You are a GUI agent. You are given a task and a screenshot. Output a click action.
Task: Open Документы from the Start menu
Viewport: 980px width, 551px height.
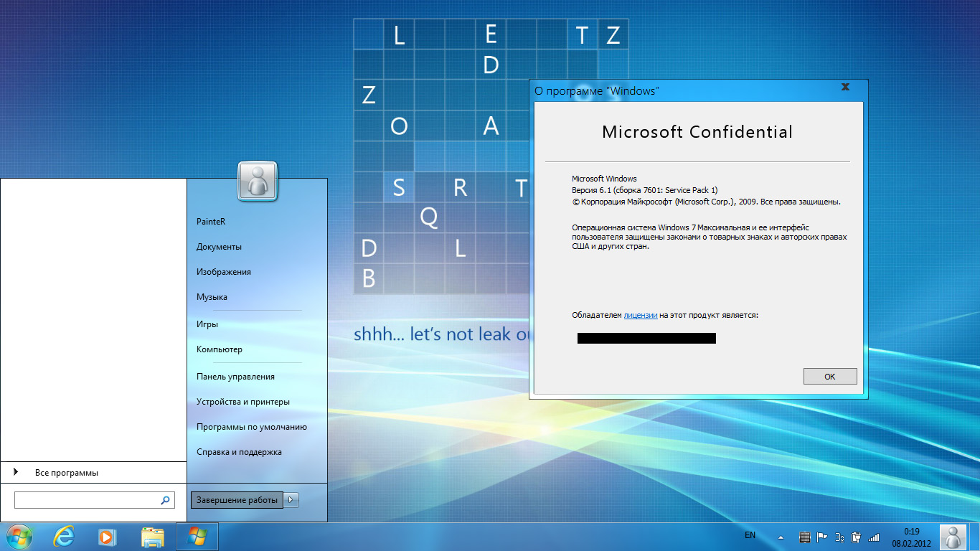[219, 247]
